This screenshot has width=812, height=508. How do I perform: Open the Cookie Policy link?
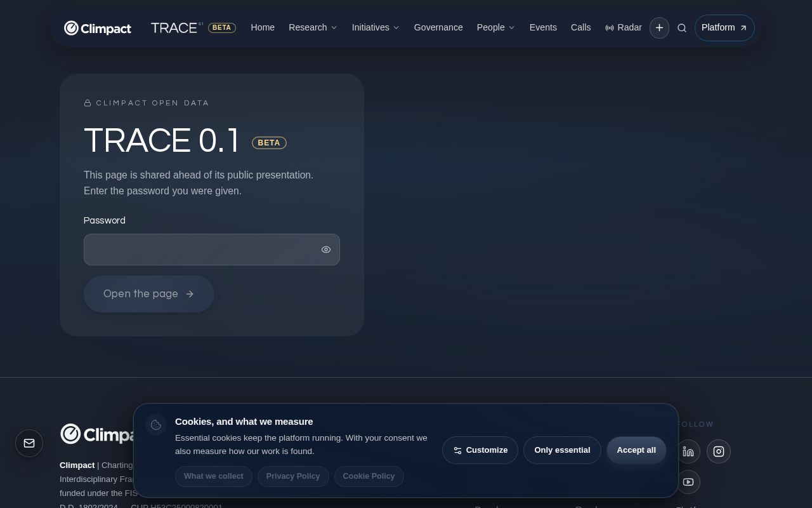click(369, 476)
